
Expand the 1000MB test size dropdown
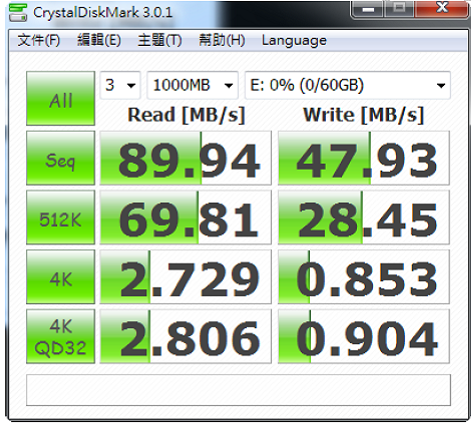[193, 85]
